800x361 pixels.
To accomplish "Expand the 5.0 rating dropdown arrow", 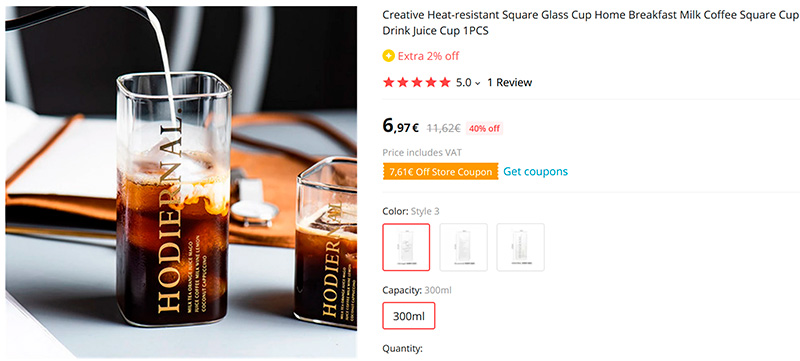I will (x=478, y=83).
